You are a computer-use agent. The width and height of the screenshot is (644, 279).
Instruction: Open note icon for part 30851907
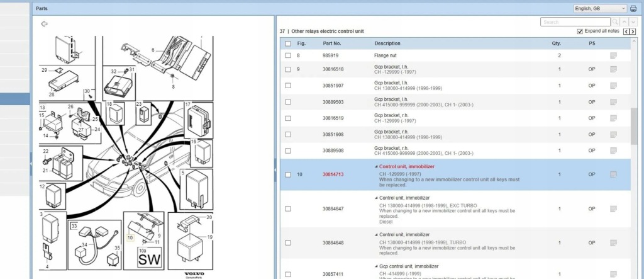614,86
